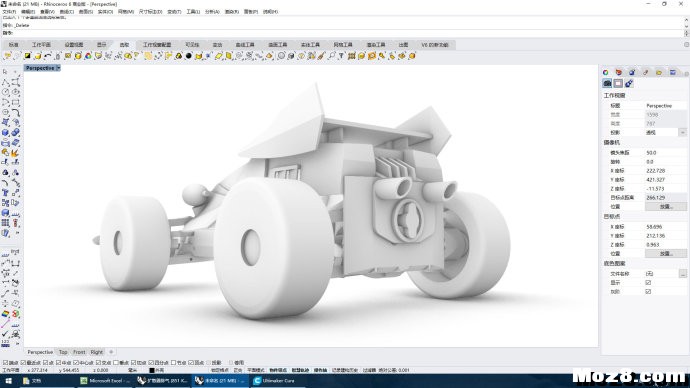Switch to the 实体工具 toolbar tab
Image resolution: width=690 pixels, height=388 pixels.
click(310, 45)
